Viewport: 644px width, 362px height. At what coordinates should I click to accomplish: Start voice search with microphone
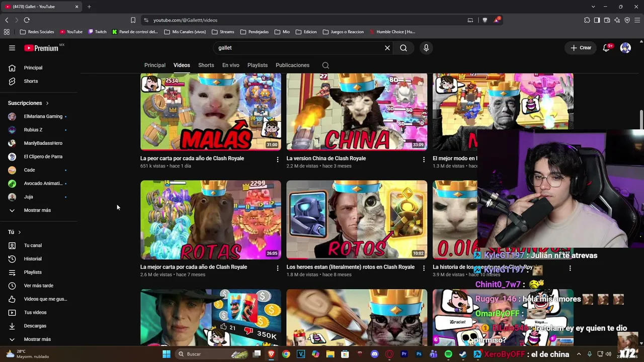(426, 48)
